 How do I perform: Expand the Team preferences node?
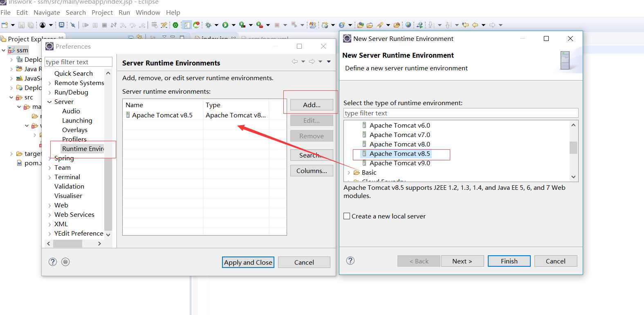[49, 168]
